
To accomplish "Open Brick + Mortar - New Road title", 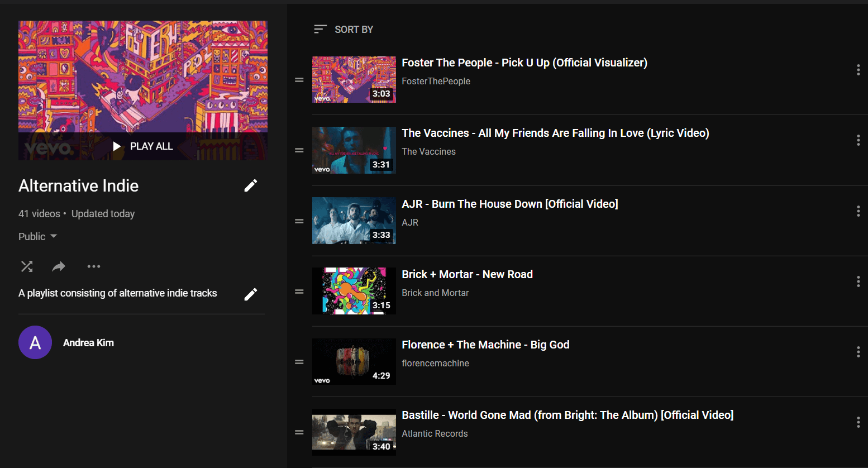I will point(467,274).
